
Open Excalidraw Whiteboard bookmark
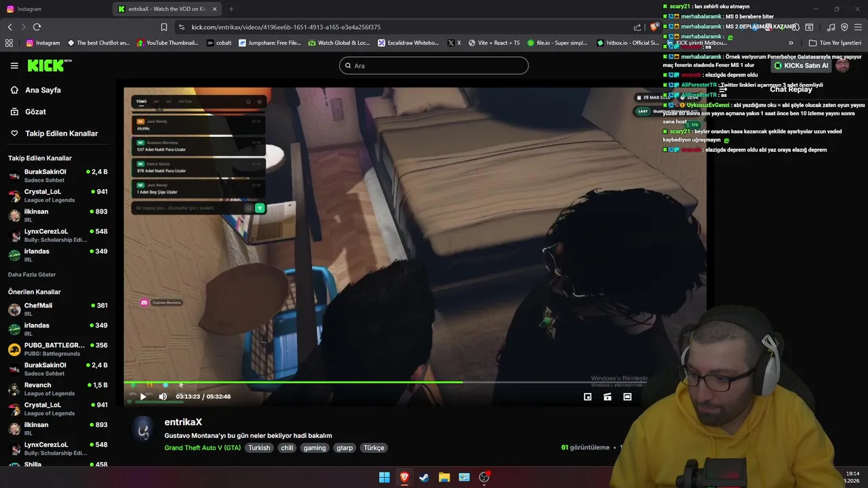click(408, 43)
